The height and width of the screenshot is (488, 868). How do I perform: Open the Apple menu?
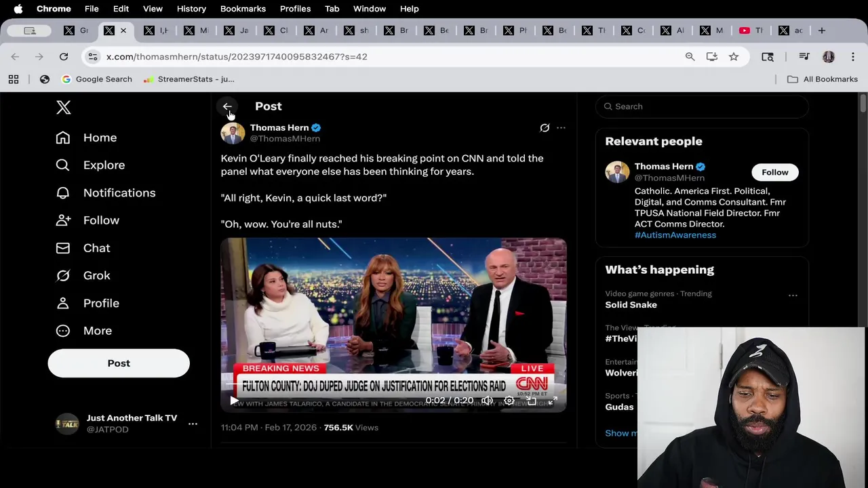pyautogui.click(x=18, y=9)
